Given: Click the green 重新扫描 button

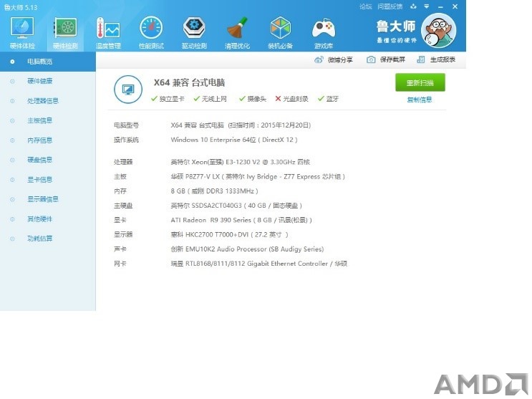Looking at the screenshot, I should [x=420, y=82].
